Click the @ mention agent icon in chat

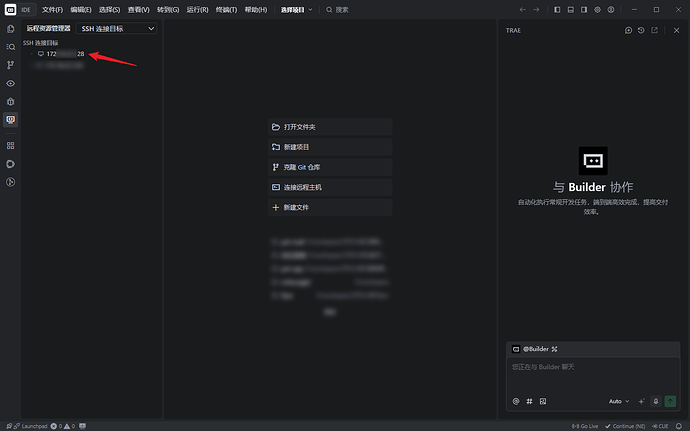pos(516,401)
